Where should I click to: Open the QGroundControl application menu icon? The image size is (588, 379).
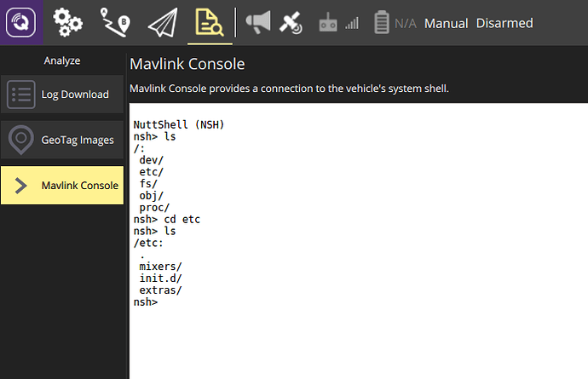coord(21,22)
